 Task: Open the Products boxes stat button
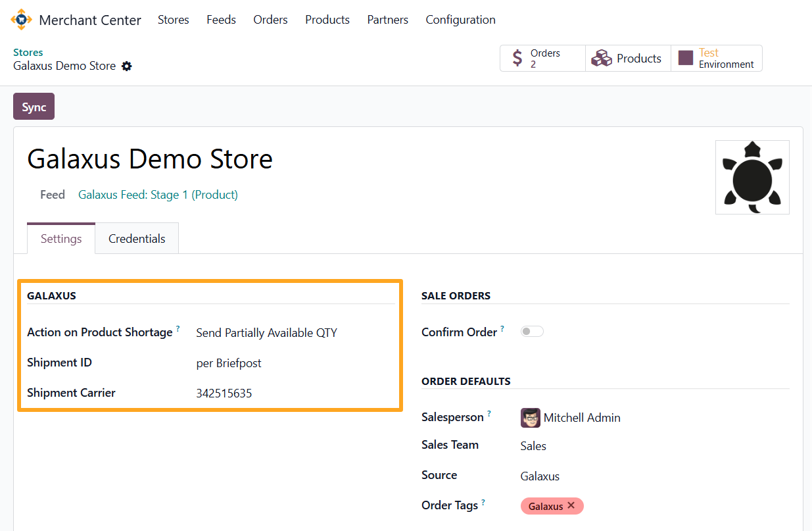[628, 58]
